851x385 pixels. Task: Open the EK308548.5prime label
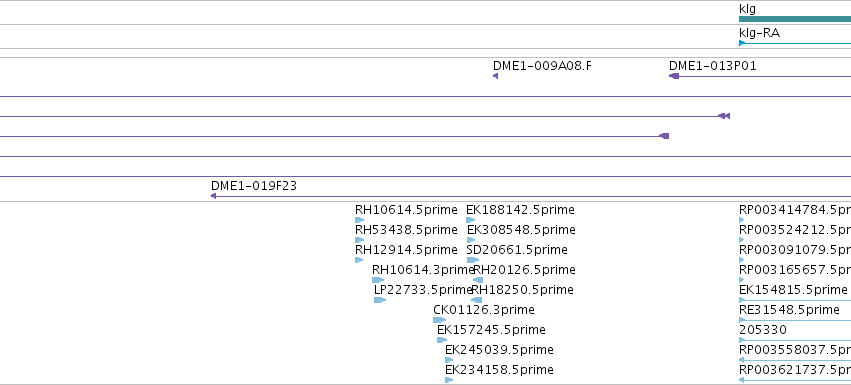[521, 230]
